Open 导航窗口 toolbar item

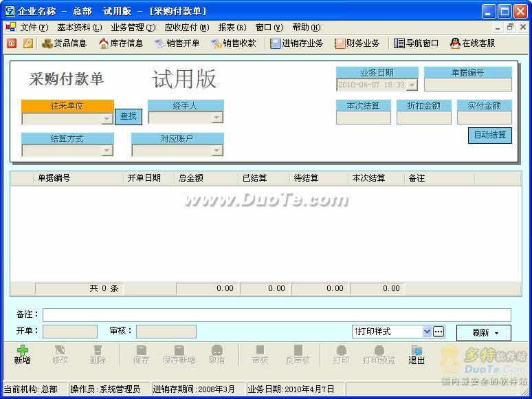(416, 43)
